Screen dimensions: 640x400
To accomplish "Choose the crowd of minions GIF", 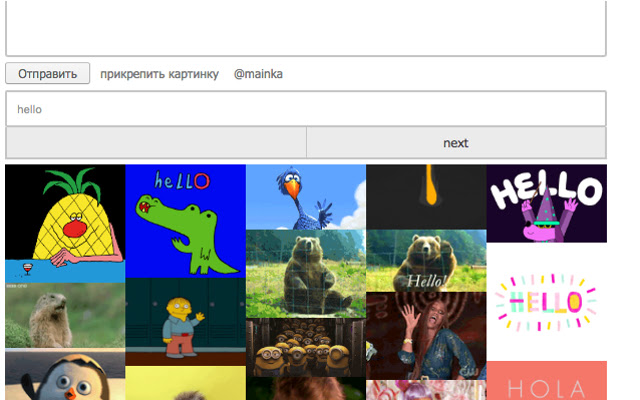I will click(x=306, y=347).
